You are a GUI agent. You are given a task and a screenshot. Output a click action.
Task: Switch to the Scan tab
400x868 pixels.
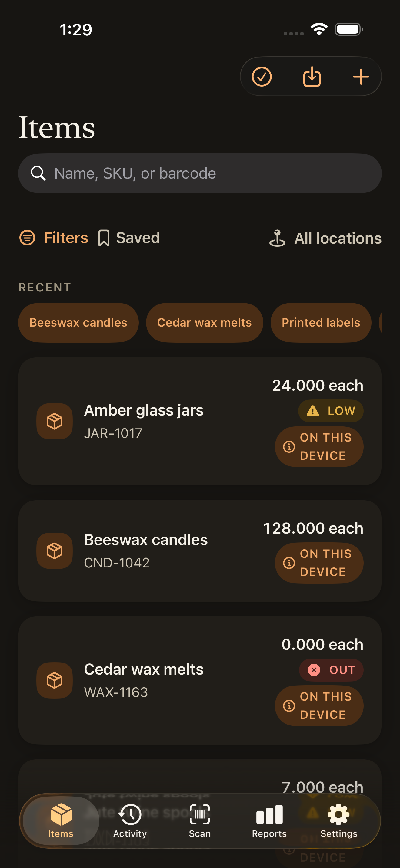pyautogui.click(x=200, y=821)
